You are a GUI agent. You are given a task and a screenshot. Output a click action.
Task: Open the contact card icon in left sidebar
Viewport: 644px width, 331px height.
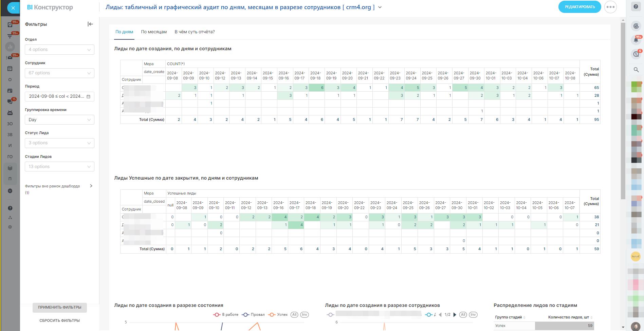click(10, 91)
